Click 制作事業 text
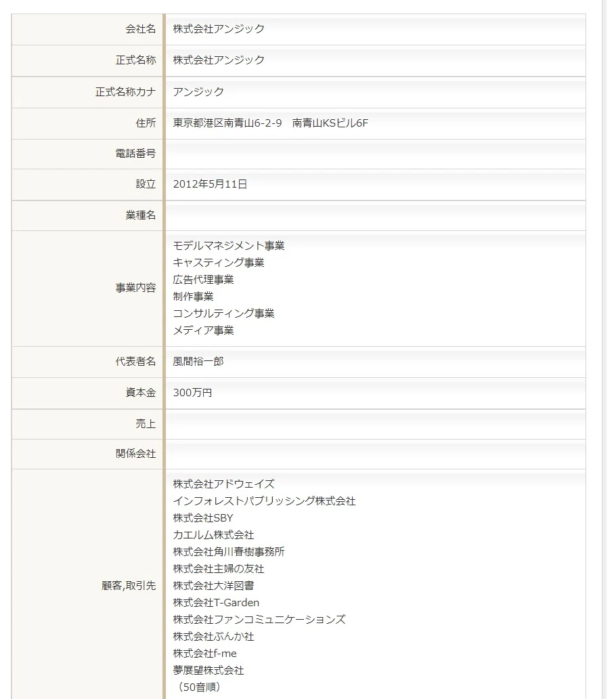 click(194, 297)
